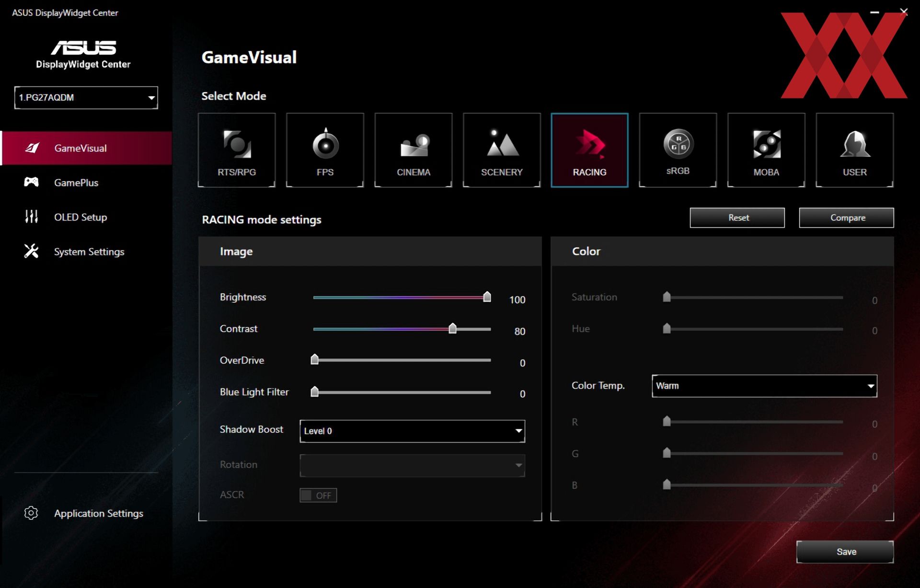
Task: Click the Select Mode label
Action: click(x=234, y=96)
